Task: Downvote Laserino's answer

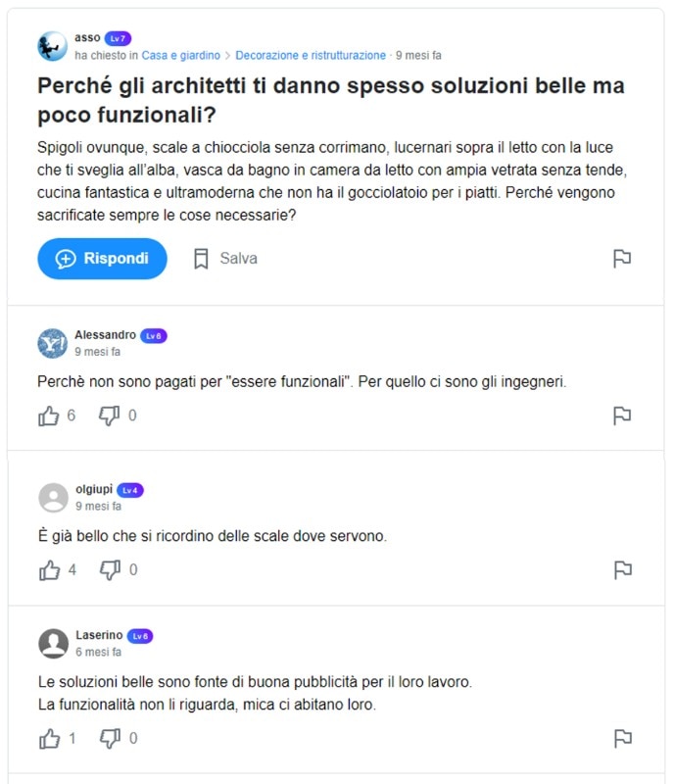Action: pos(110,738)
